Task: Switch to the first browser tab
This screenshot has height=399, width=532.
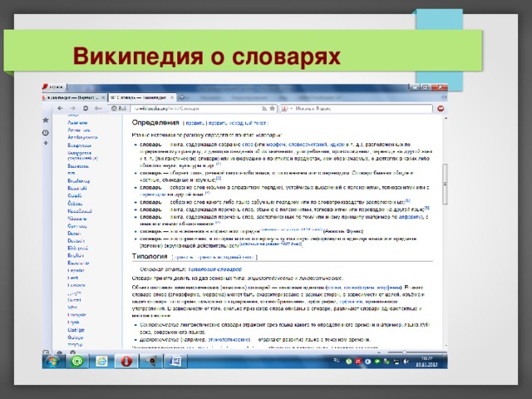Action: pos(74,97)
